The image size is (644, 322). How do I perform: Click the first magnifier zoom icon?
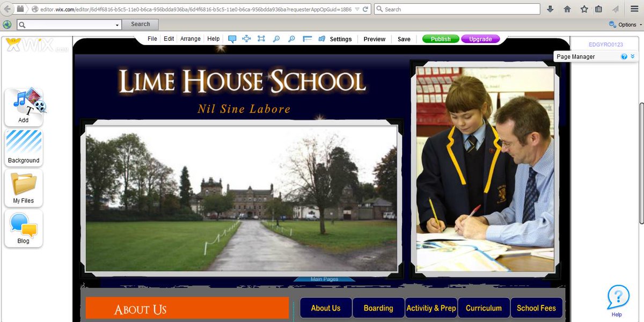coord(276,39)
